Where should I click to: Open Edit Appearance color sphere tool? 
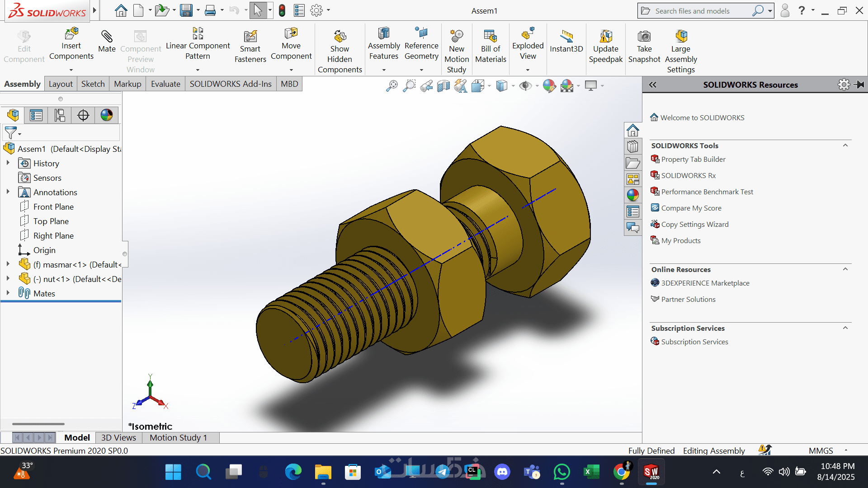coord(549,85)
